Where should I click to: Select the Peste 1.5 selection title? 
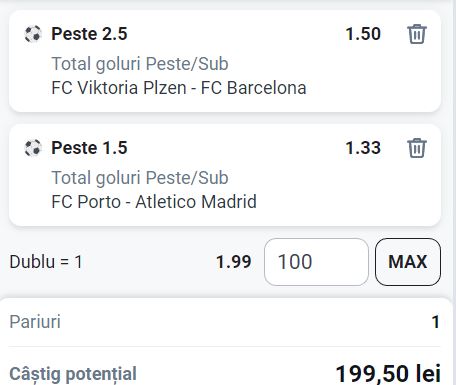pyautogui.click(x=89, y=148)
